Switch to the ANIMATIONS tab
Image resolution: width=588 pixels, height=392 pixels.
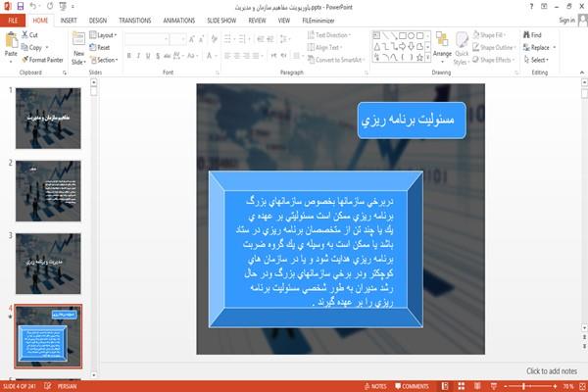[x=179, y=21]
